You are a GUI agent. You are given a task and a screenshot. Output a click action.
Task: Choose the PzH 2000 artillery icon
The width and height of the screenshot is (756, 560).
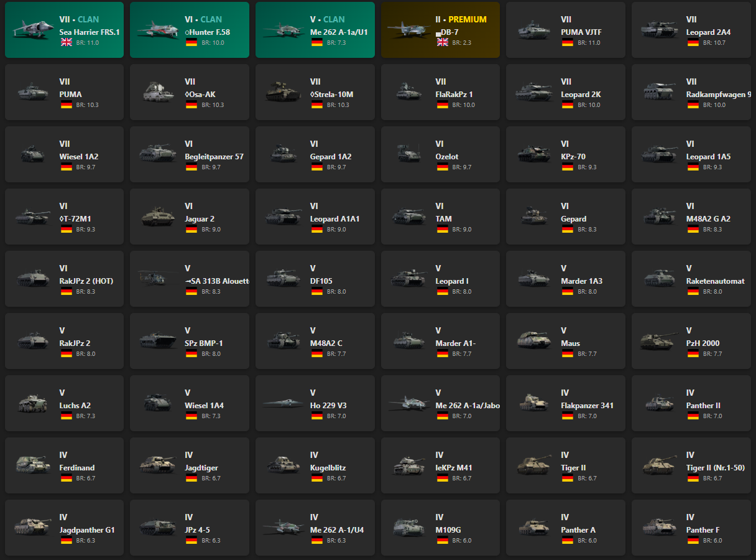point(660,340)
